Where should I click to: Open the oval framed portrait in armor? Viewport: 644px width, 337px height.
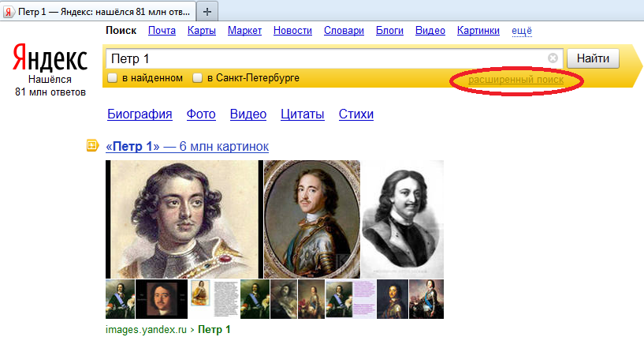pos(312,219)
